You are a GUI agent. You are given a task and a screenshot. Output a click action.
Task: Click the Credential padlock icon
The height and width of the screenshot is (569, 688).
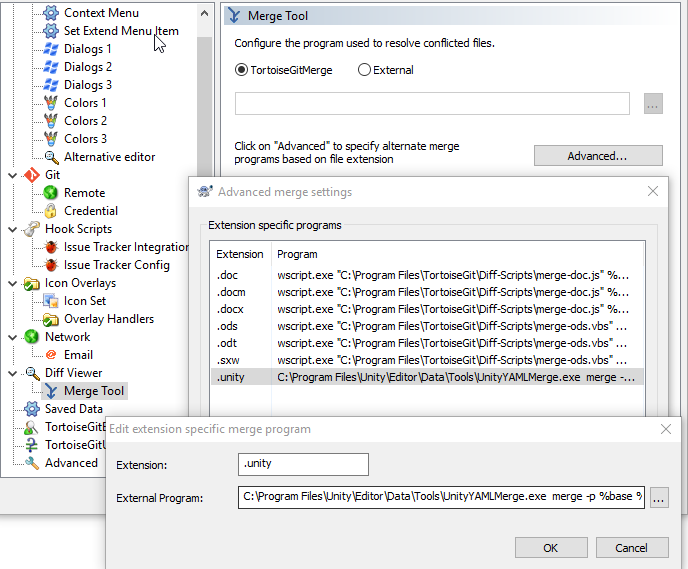point(51,211)
